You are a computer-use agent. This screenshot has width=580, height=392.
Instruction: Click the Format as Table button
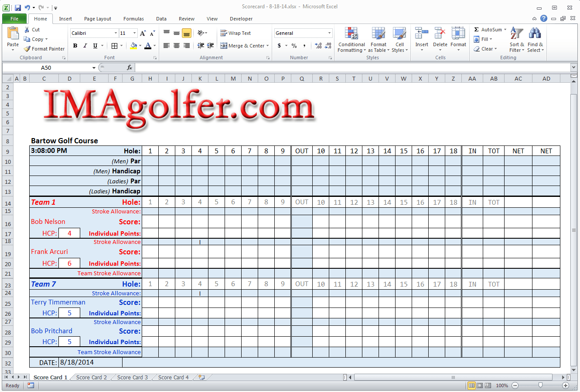pyautogui.click(x=378, y=39)
